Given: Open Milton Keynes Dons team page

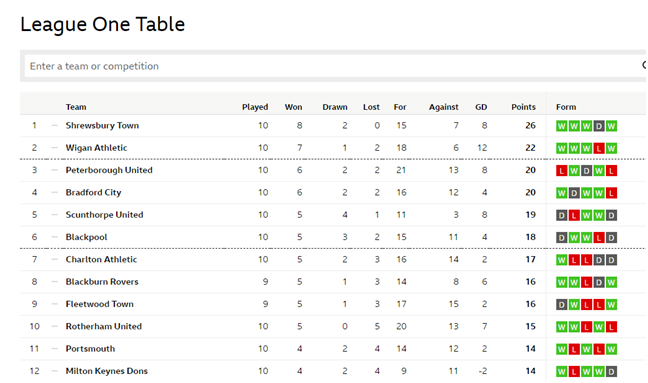Looking at the screenshot, I should (107, 371).
